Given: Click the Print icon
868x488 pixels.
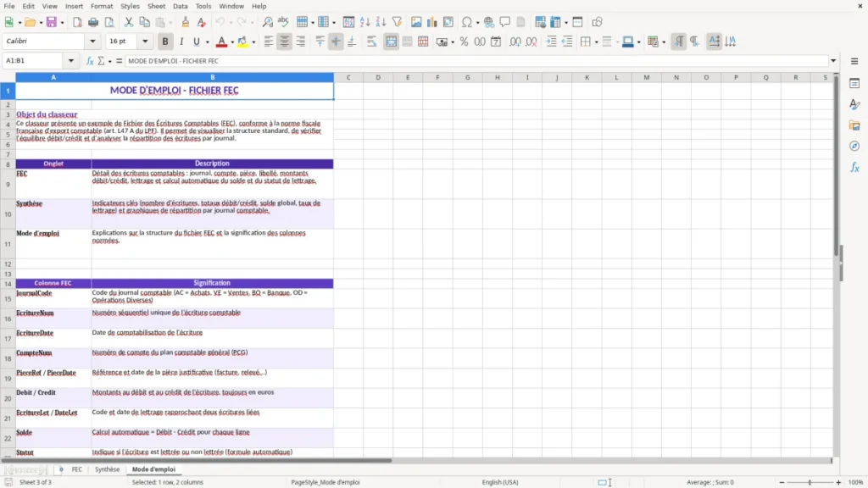Looking at the screenshot, I should tap(93, 22).
